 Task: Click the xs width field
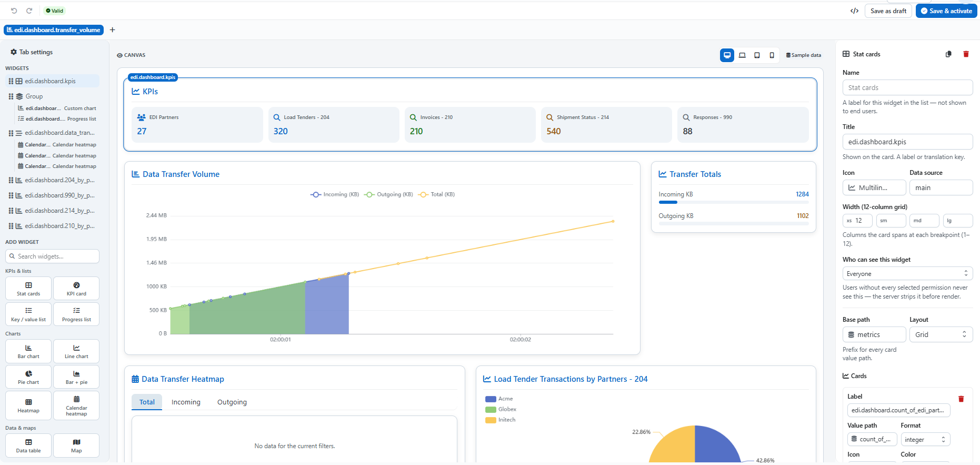pyautogui.click(x=857, y=221)
